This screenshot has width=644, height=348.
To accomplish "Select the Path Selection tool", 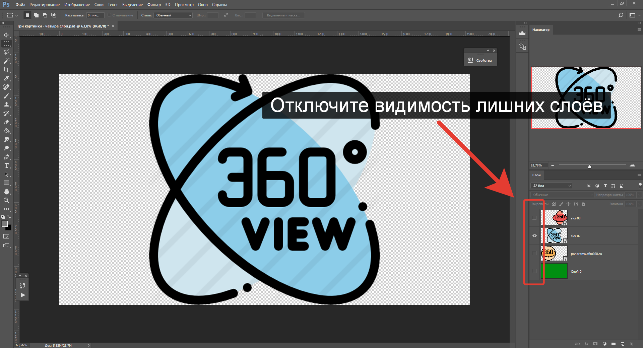I will pyautogui.click(x=6, y=174).
